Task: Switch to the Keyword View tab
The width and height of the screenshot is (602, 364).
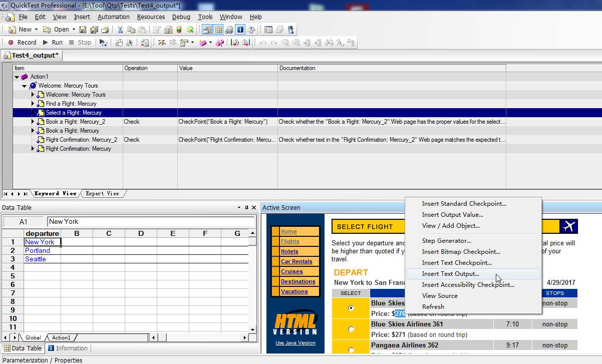Action: pyautogui.click(x=55, y=194)
